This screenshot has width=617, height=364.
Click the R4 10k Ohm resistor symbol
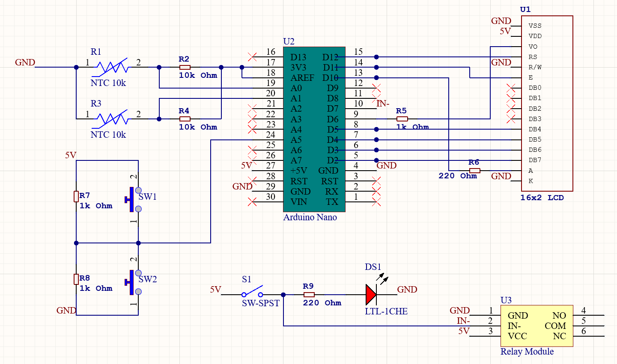[x=185, y=119]
